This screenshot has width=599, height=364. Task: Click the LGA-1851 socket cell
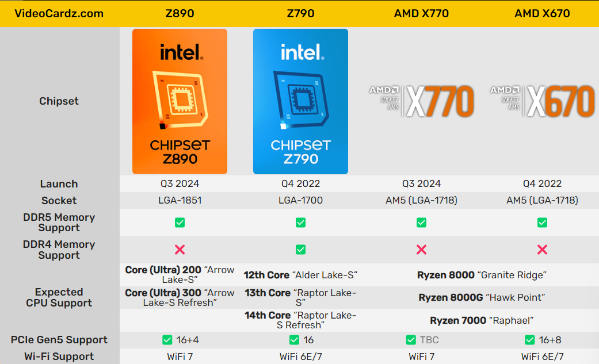180,201
